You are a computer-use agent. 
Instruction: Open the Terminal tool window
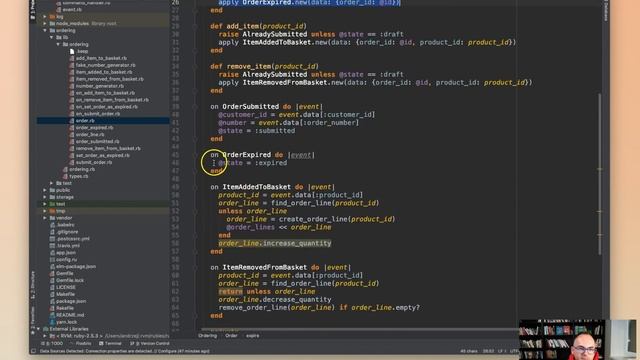pos(111,344)
